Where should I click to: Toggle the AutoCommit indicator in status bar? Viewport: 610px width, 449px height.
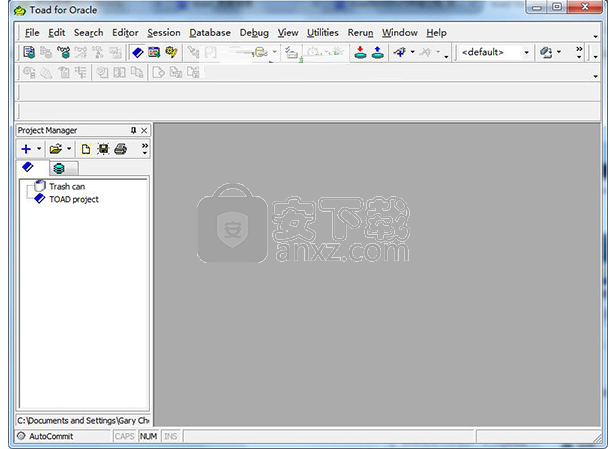pyautogui.click(x=45, y=436)
